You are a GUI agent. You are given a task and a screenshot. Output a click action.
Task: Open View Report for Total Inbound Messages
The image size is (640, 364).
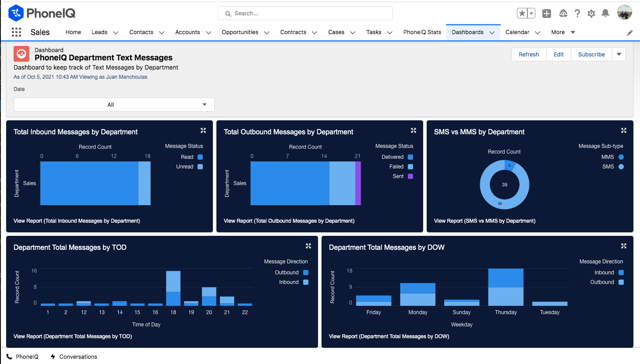77,221
